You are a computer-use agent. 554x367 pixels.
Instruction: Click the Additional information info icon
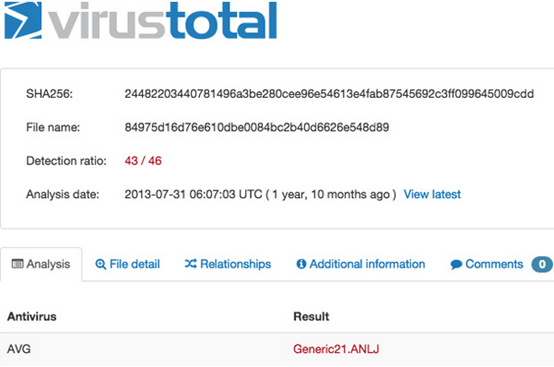click(301, 264)
